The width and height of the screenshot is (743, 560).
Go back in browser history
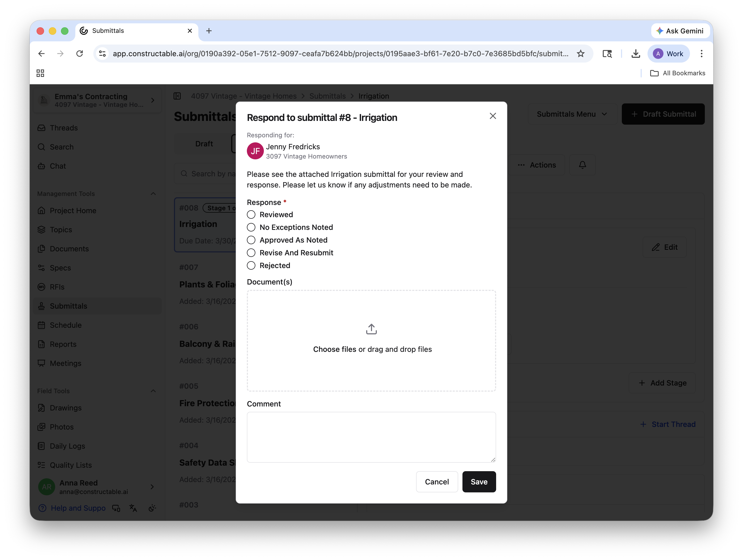(41, 54)
